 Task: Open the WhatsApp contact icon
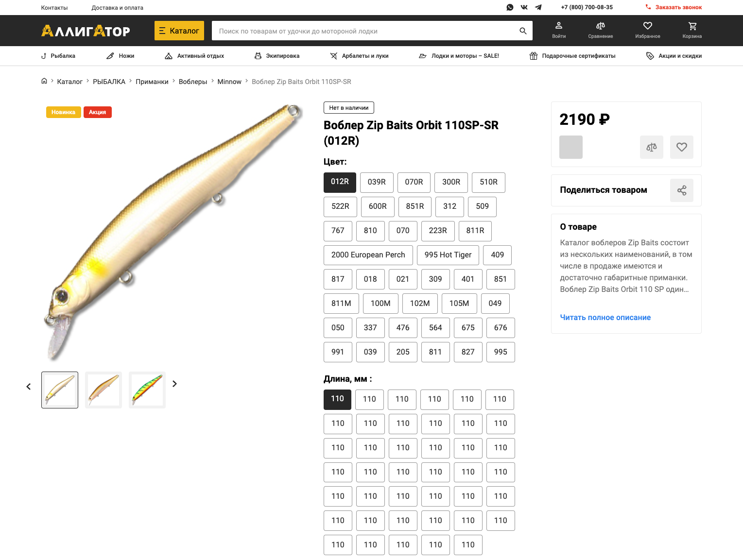tap(510, 7)
